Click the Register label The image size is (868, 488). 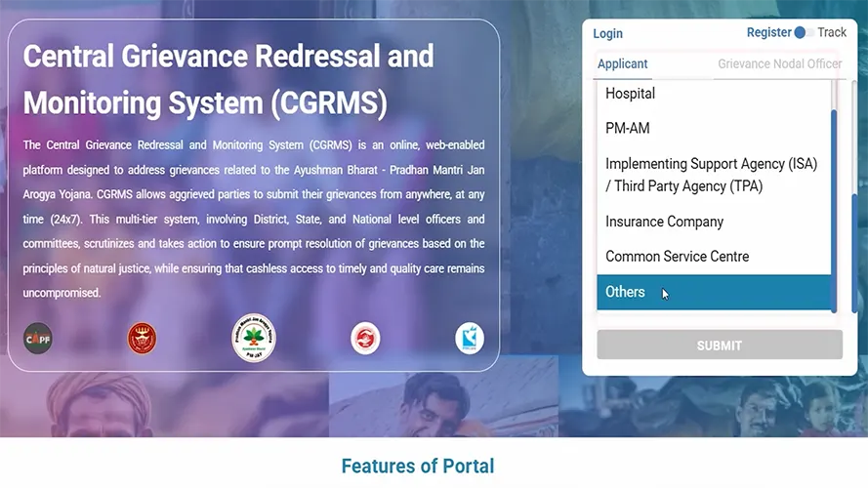(x=769, y=32)
